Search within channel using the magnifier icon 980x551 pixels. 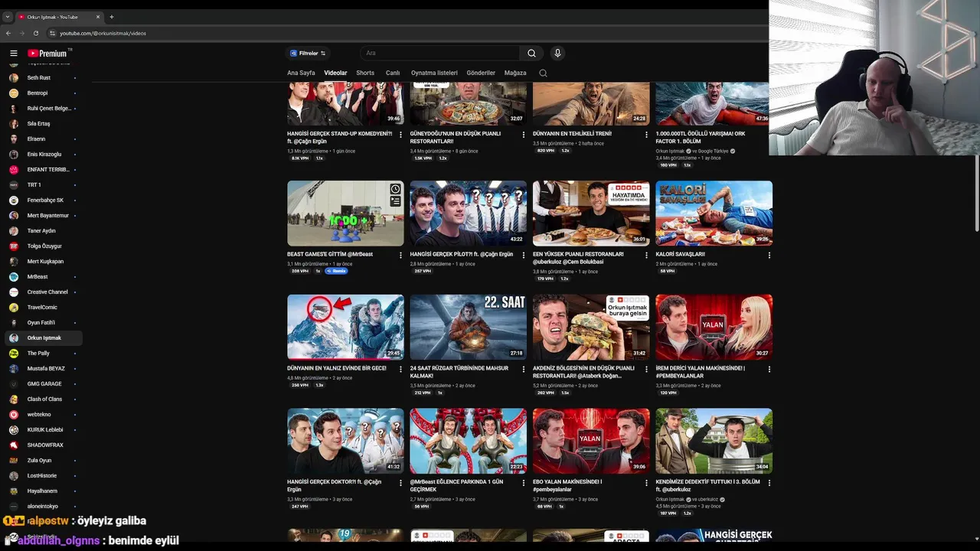coord(543,73)
